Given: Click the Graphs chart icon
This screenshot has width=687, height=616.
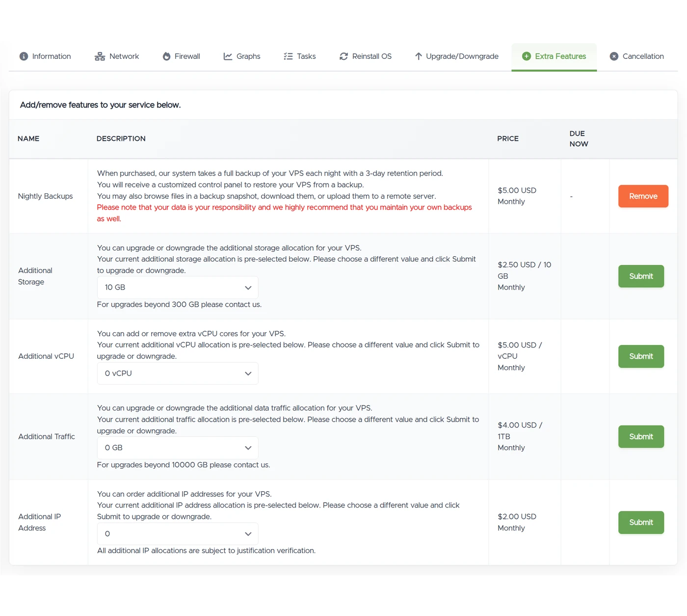Looking at the screenshot, I should tap(228, 56).
